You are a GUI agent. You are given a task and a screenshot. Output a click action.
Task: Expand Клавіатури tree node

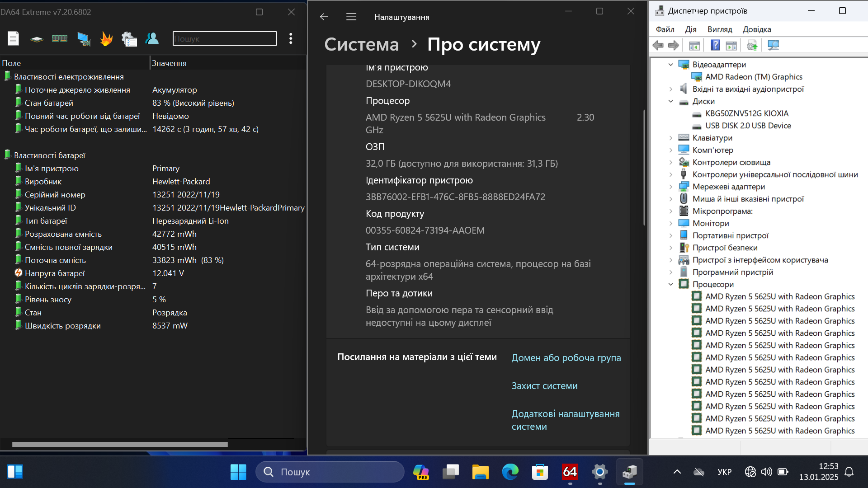pos(671,138)
